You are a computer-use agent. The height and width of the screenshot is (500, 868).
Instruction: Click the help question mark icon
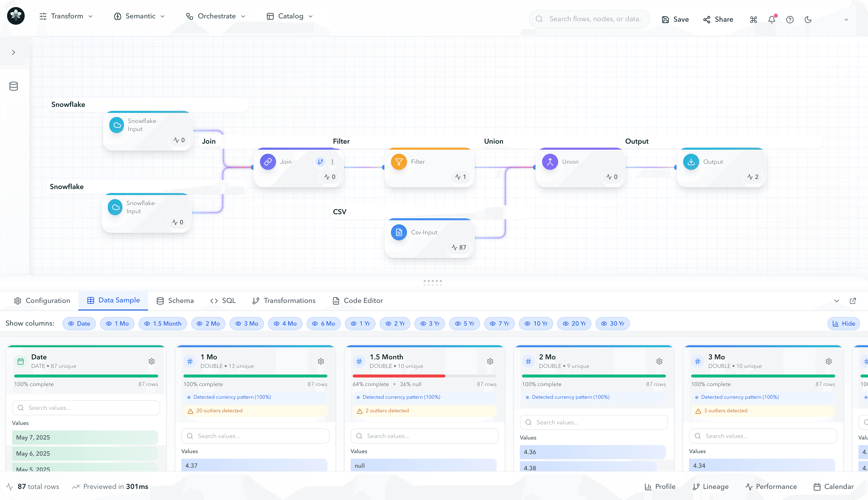pos(790,20)
